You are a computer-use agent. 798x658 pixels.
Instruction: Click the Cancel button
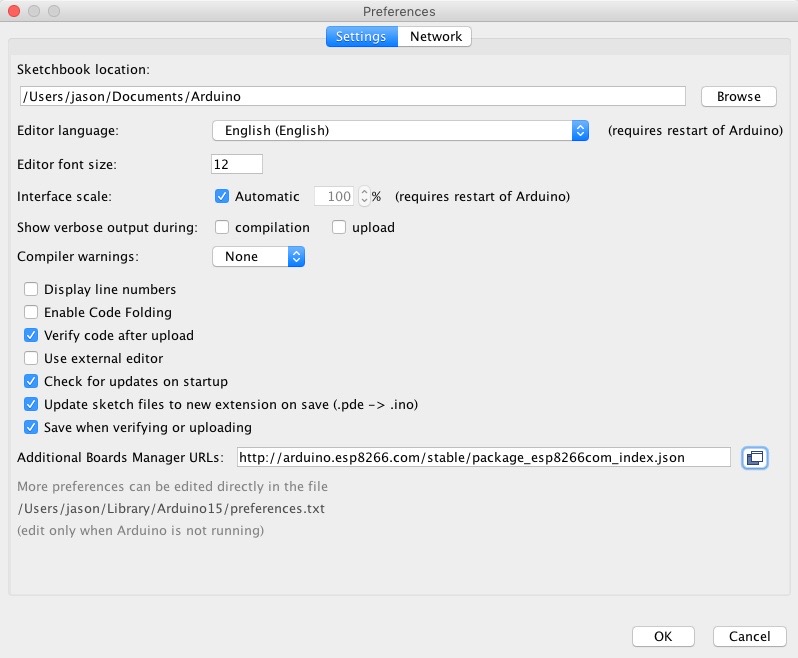click(750, 637)
